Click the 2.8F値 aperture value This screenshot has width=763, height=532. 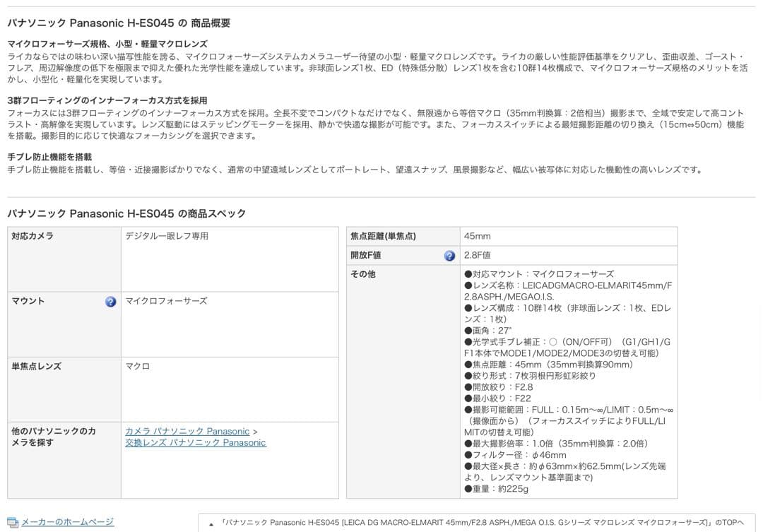pos(478,256)
